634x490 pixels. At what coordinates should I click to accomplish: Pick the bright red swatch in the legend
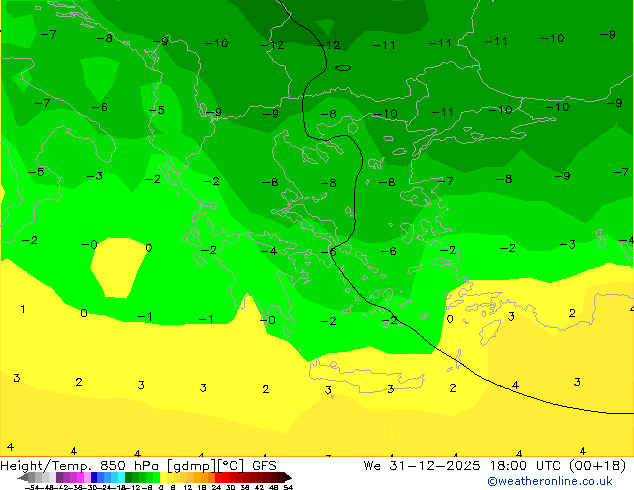click(x=218, y=478)
